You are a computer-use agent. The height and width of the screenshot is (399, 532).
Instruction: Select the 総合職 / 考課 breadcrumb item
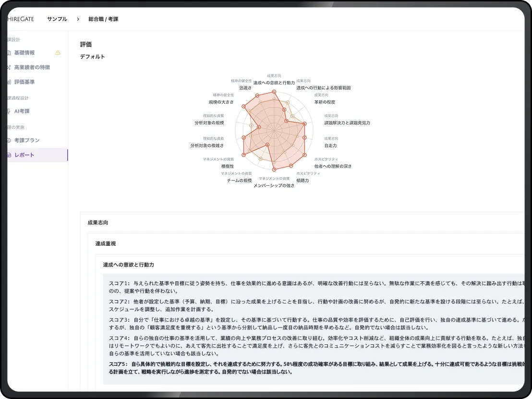pyautogui.click(x=104, y=19)
